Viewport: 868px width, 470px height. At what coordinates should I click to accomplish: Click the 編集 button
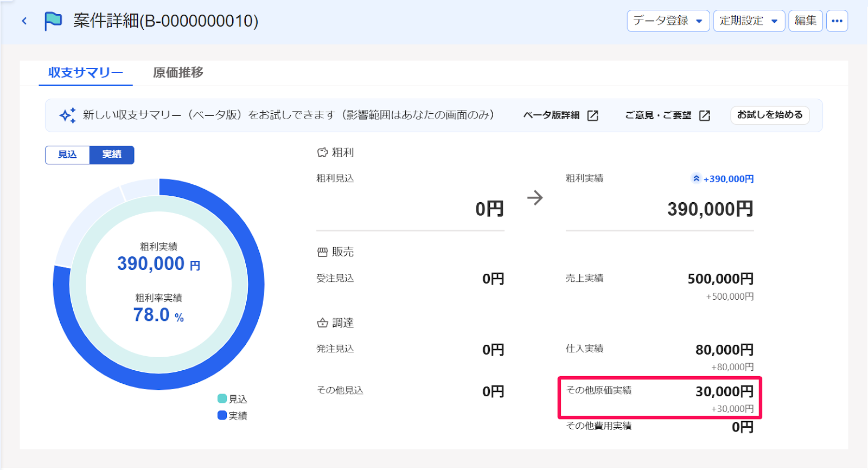click(806, 21)
